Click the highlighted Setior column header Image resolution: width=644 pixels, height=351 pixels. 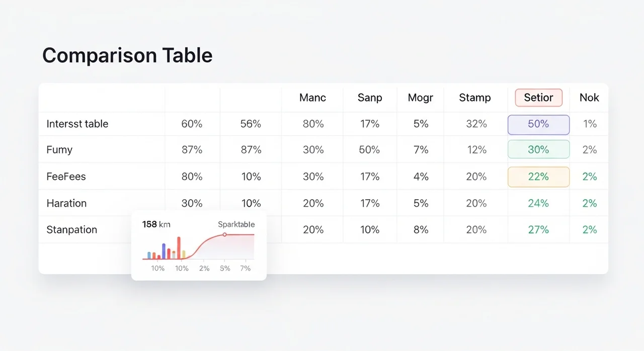[x=538, y=98]
